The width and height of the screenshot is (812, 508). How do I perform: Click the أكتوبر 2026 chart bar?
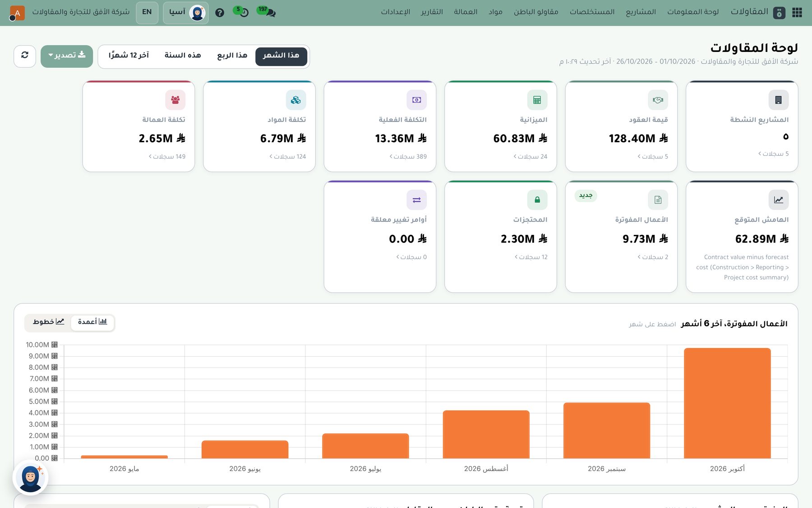point(727,403)
